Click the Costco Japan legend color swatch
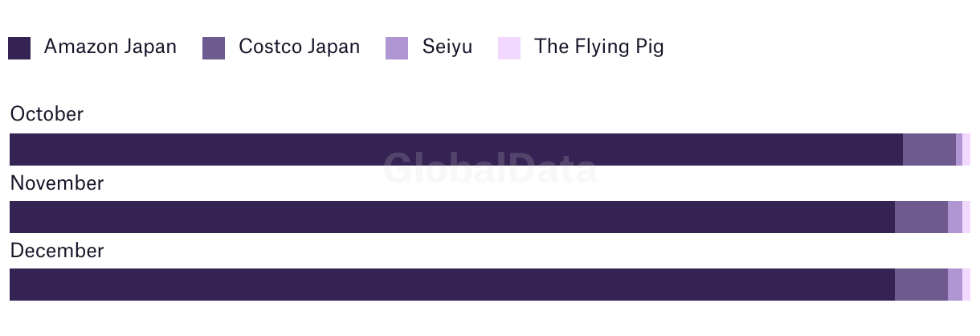This screenshot has height=336, width=980. [214, 48]
